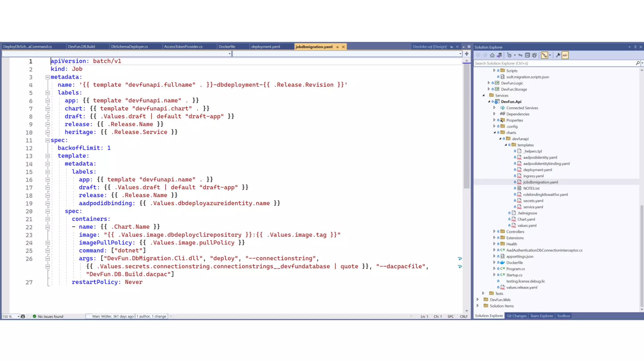This screenshot has width=644, height=362.
Task: Pin the Solution Explorer panel
Action: (635, 47)
